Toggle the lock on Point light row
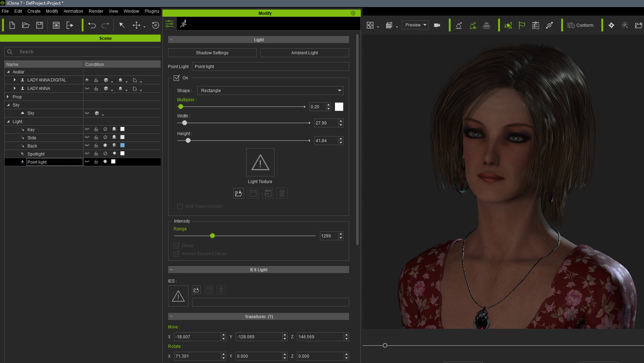 pyautogui.click(x=96, y=162)
